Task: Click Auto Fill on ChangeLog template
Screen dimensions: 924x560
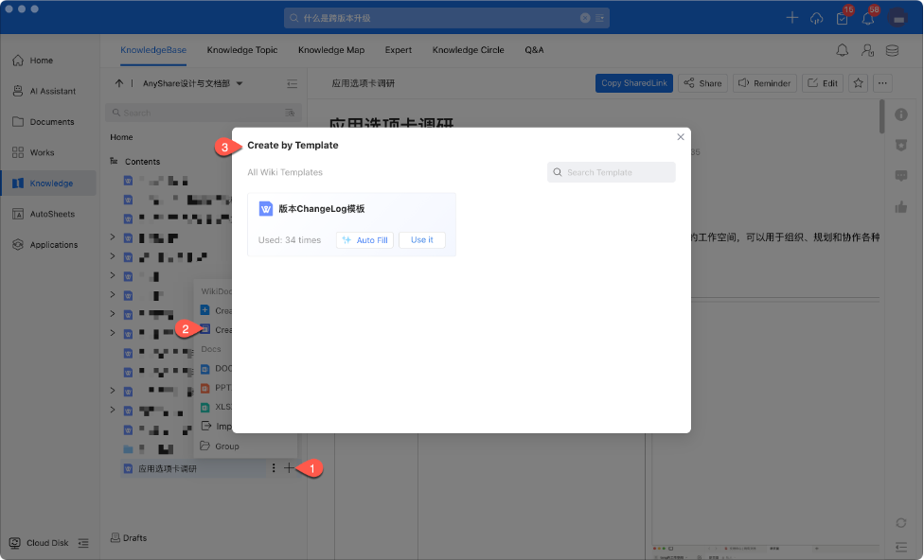Action: click(x=364, y=240)
